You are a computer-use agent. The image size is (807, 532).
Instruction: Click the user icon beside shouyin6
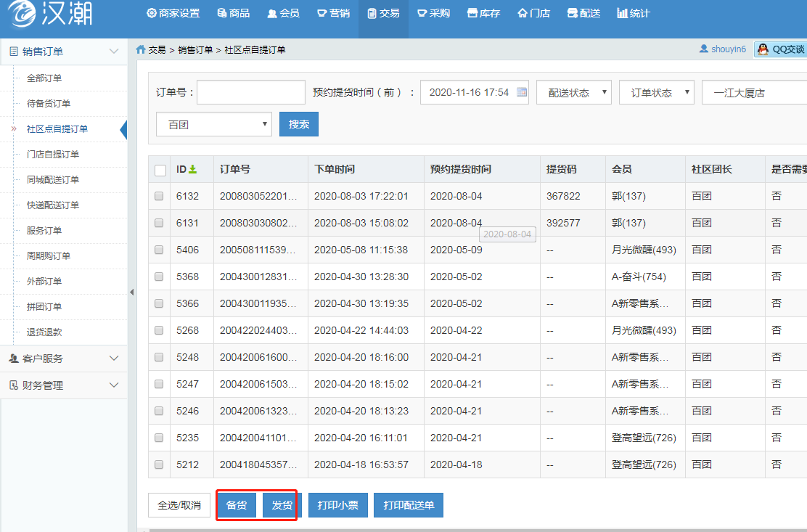703,49
